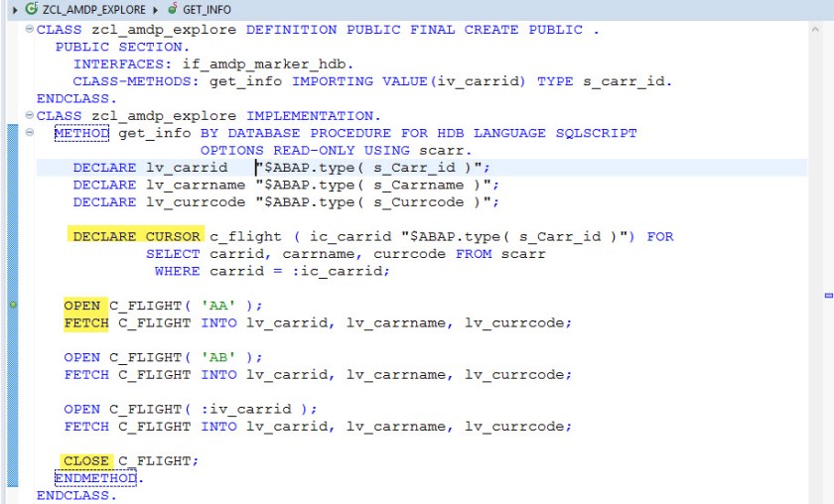
Task: Expand breadcrumb arrow before ZCL_AMDP_EXPLORE
Action: click(x=15, y=10)
